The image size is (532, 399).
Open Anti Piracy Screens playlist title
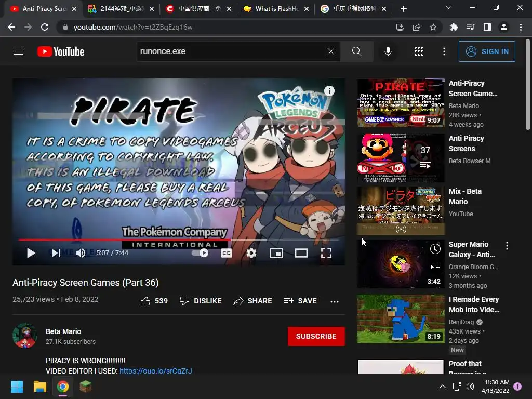(466, 143)
